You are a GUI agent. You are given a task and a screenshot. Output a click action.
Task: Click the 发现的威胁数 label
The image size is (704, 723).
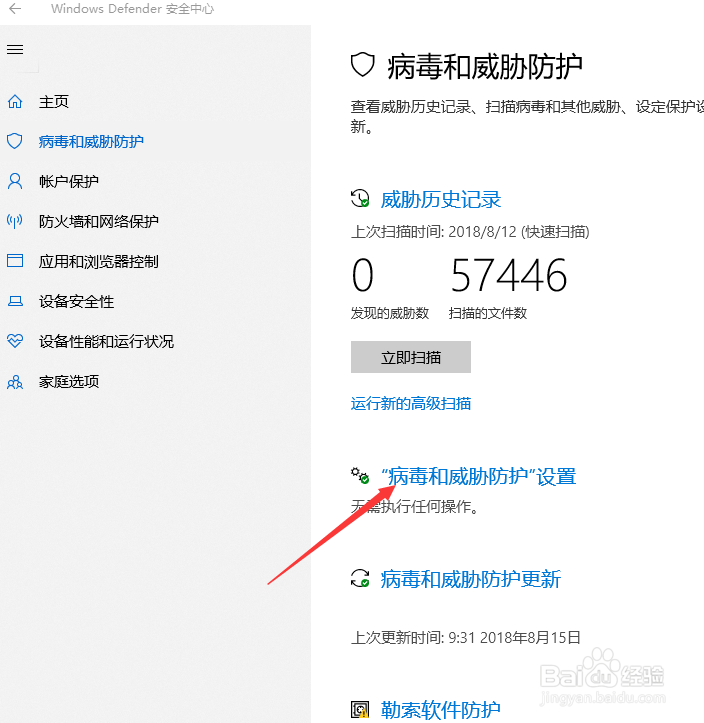390,314
